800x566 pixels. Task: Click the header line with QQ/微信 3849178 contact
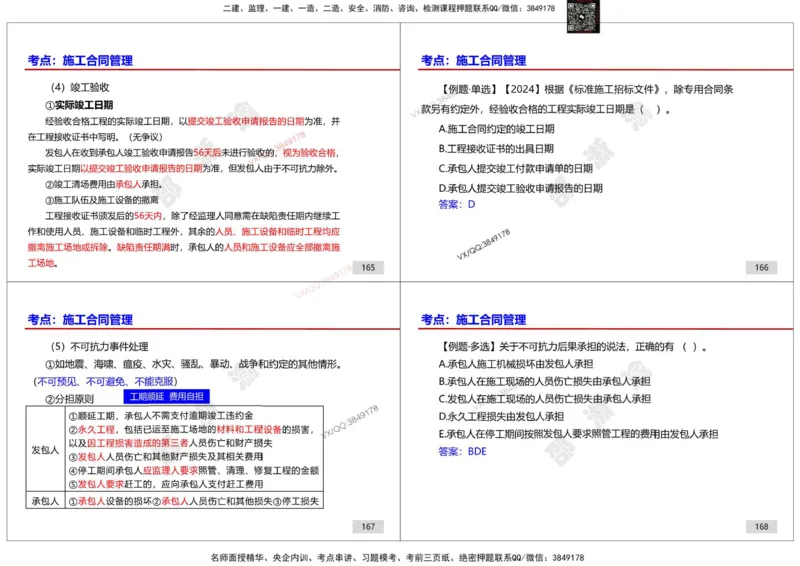(389, 8)
